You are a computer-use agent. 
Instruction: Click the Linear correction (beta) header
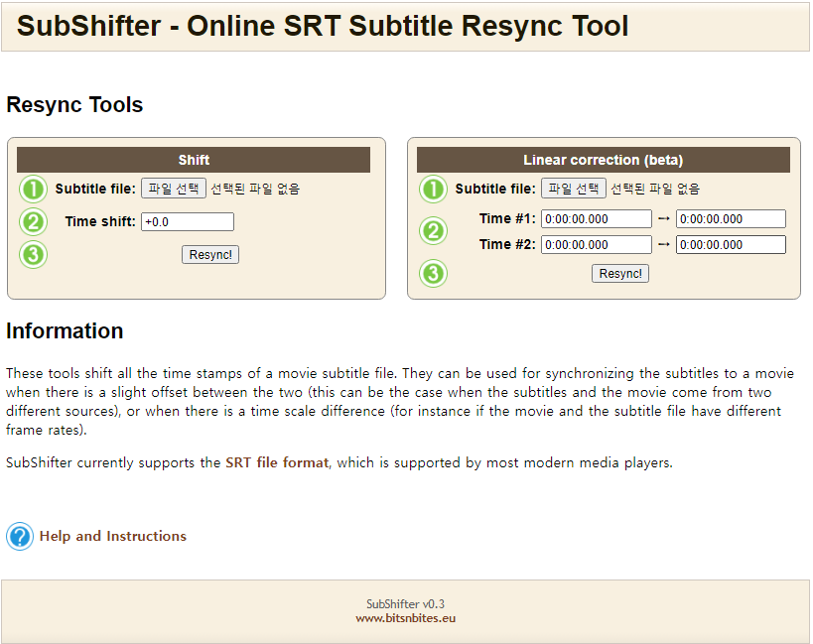pos(603,160)
